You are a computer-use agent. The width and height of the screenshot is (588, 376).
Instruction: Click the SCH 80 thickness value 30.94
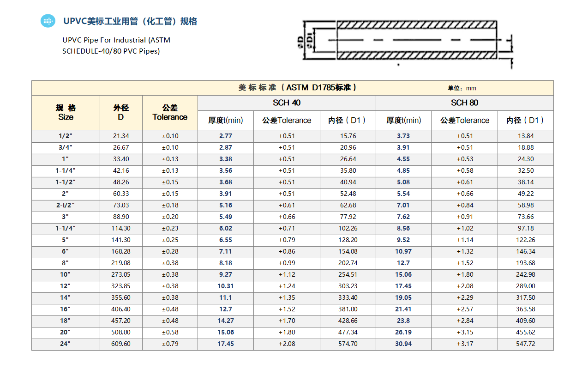click(x=403, y=344)
